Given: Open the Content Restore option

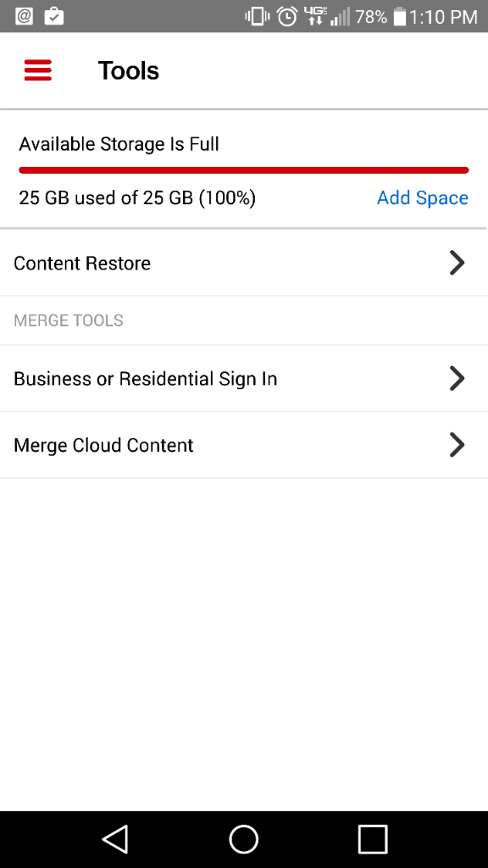Looking at the screenshot, I should coord(244,263).
